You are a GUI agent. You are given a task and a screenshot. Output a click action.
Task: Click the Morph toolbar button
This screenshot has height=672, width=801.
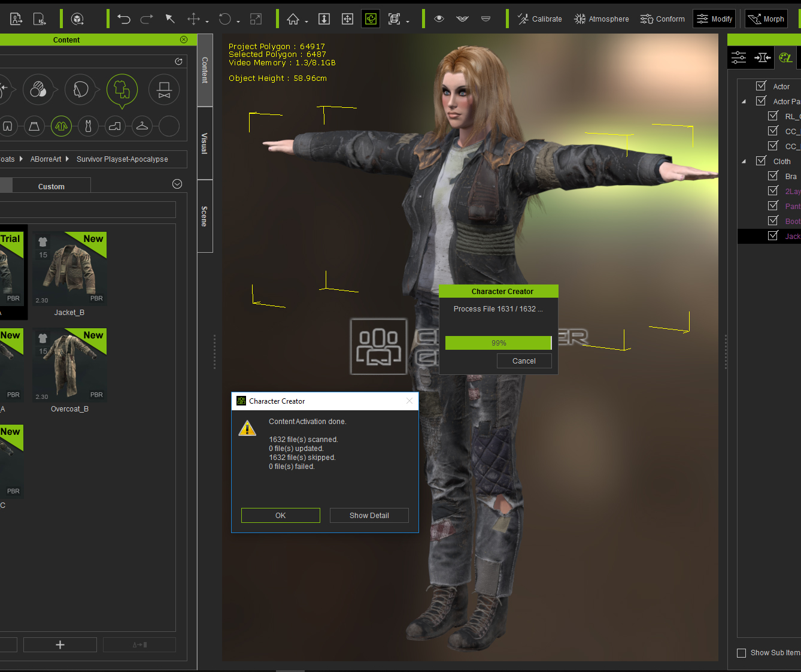pos(766,19)
